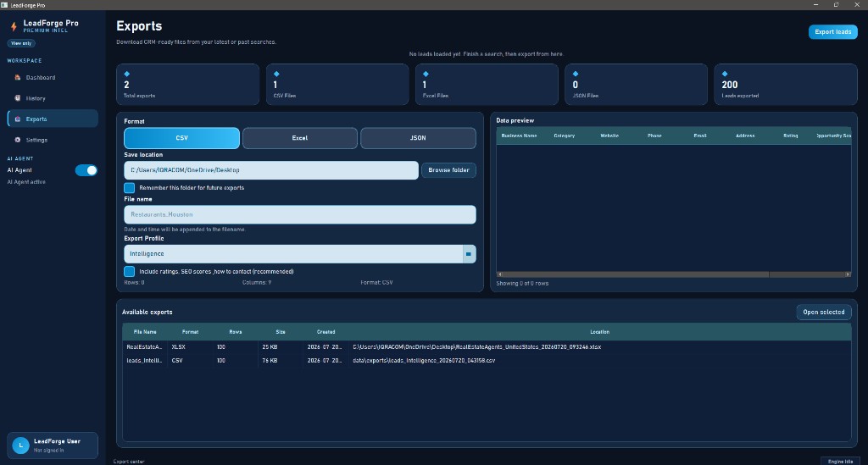Image resolution: width=868 pixels, height=465 pixels.
Task: Go to Settings in the sidebar
Action: pos(53,140)
